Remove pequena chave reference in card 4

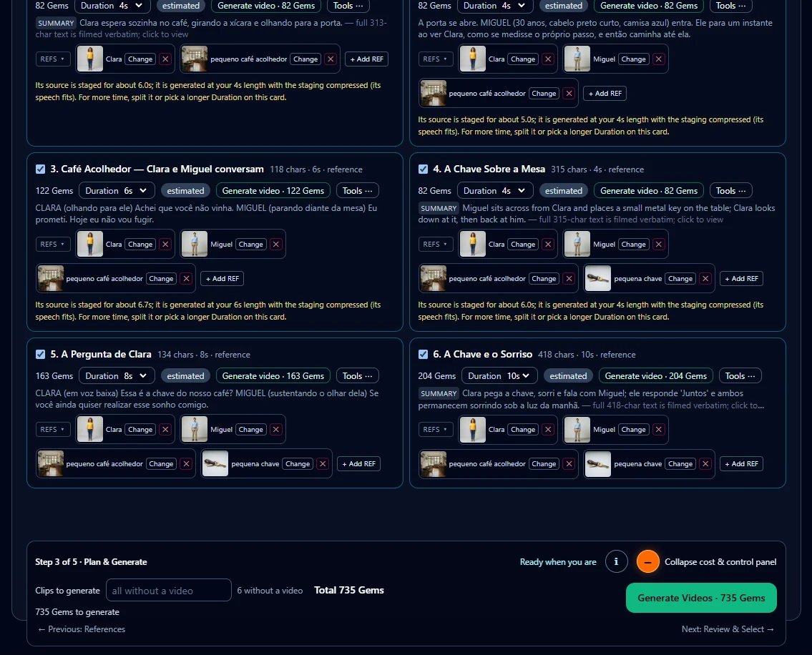coord(705,279)
